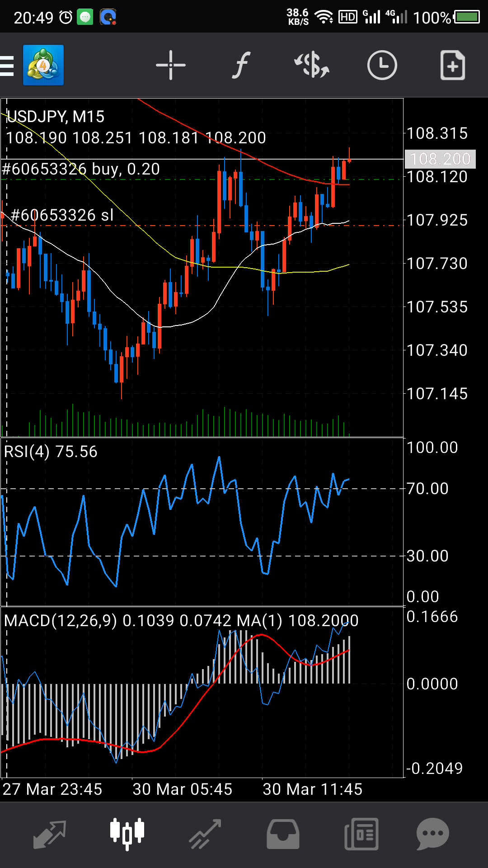Create a new order with plus-document icon
The width and height of the screenshot is (488, 868).
[x=453, y=65]
